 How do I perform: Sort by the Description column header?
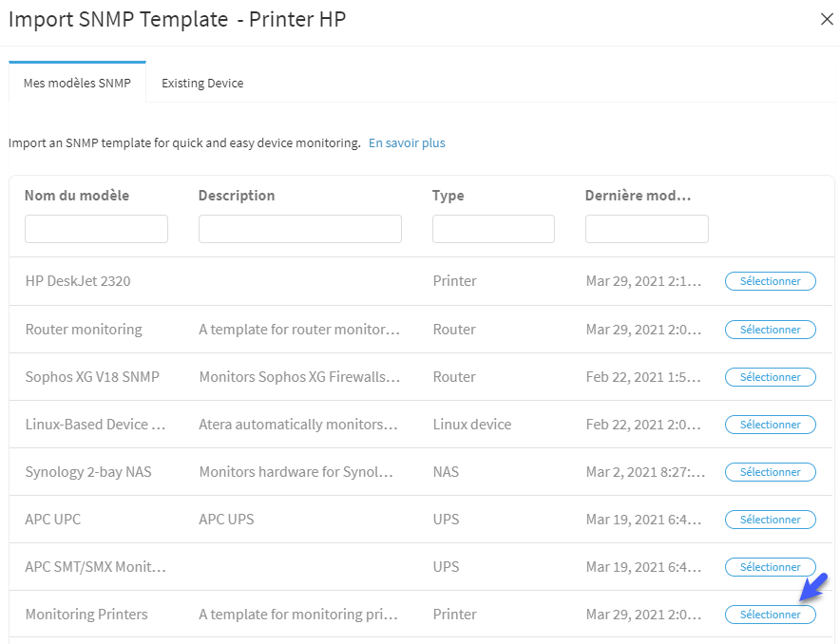tap(237, 196)
